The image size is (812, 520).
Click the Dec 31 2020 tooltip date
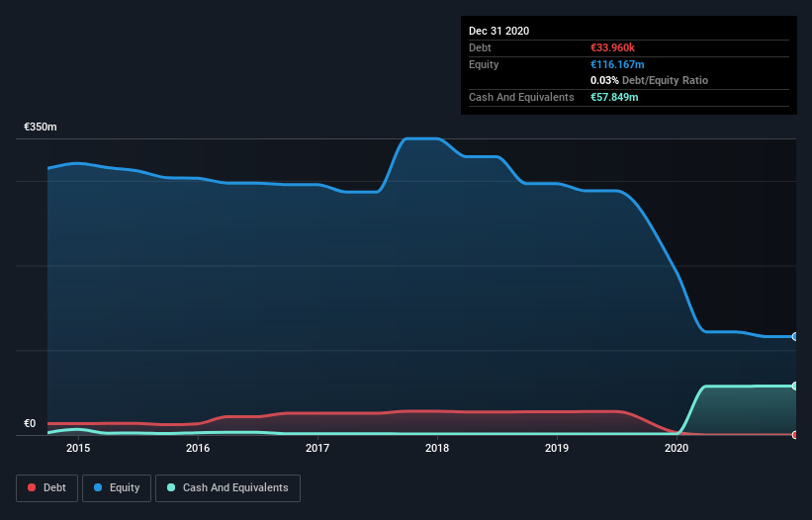(498, 31)
